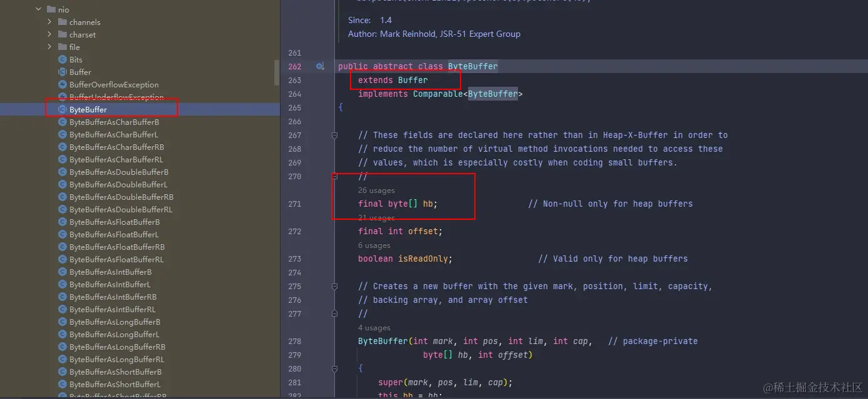Viewport: 868px width, 399px height.
Task: Select ByteBufferAsLongBufferRB in the tree
Action: click(117, 347)
